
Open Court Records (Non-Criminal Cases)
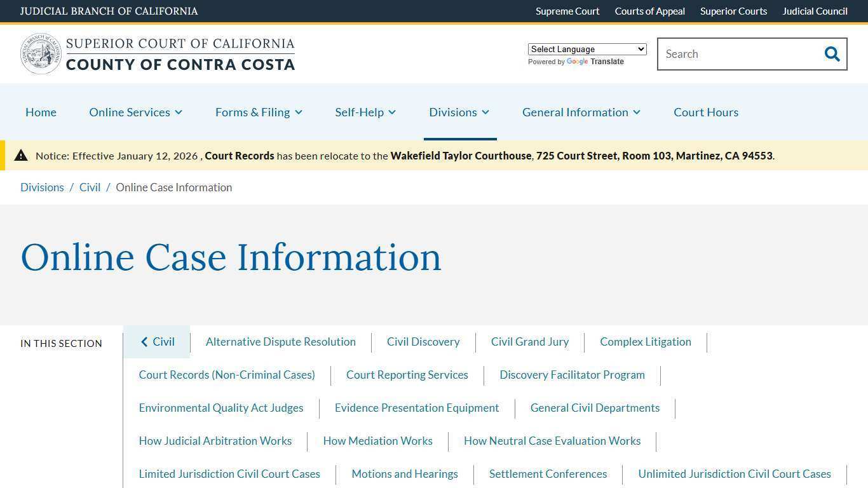(x=227, y=375)
